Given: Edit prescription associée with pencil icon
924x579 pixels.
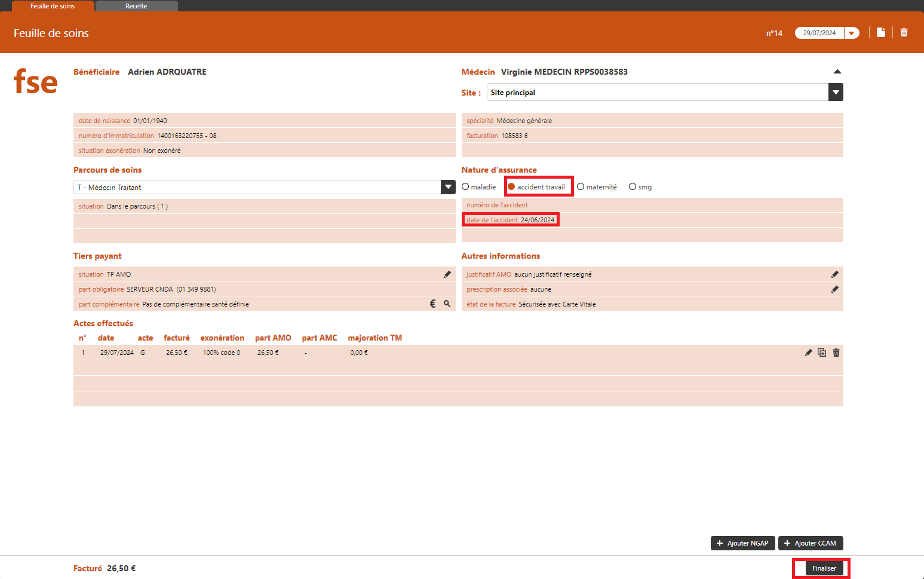Looking at the screenshot, I should tap(834, 289).
